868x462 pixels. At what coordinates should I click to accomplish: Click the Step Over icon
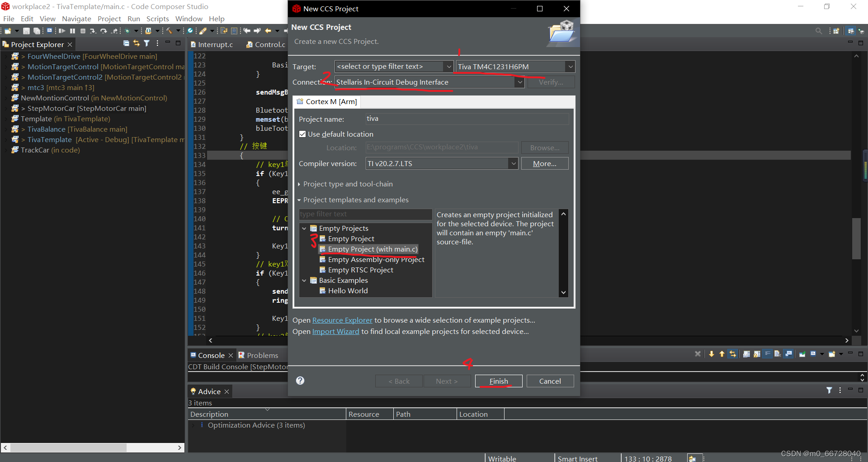(104, 31)
